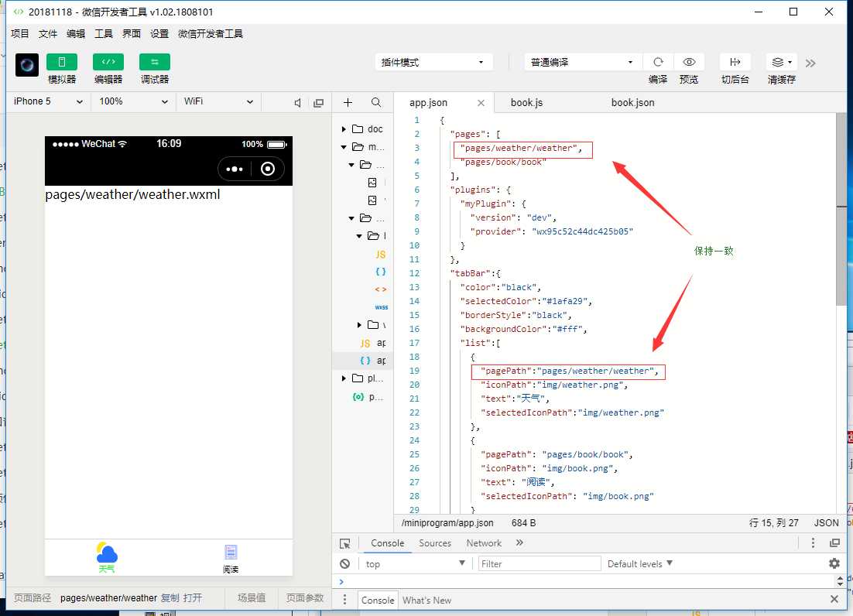
Task: Switch to the book.json tab
Action: pyautogui.click(x=632, y=103)
